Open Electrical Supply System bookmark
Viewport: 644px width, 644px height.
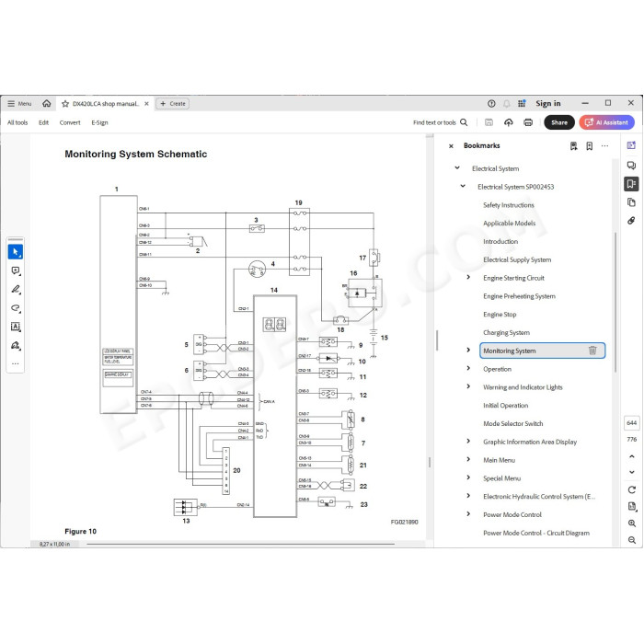point(517,259)
